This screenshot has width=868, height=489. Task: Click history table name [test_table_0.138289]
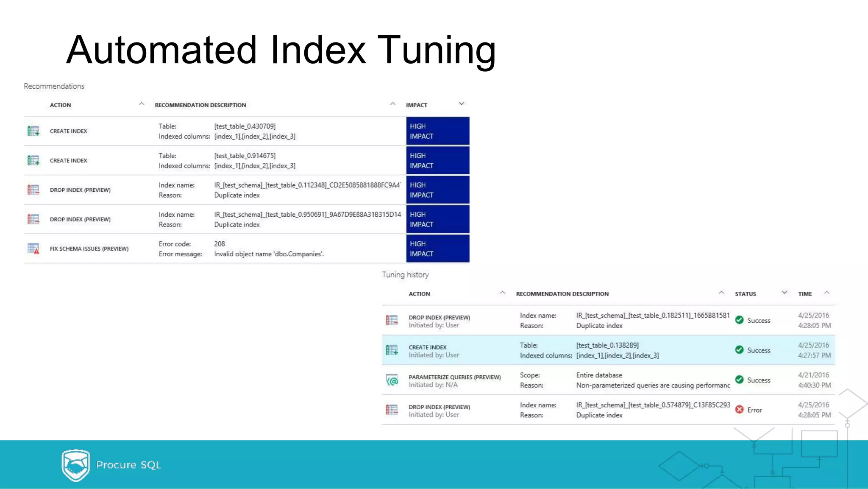(x=607, y=345)
